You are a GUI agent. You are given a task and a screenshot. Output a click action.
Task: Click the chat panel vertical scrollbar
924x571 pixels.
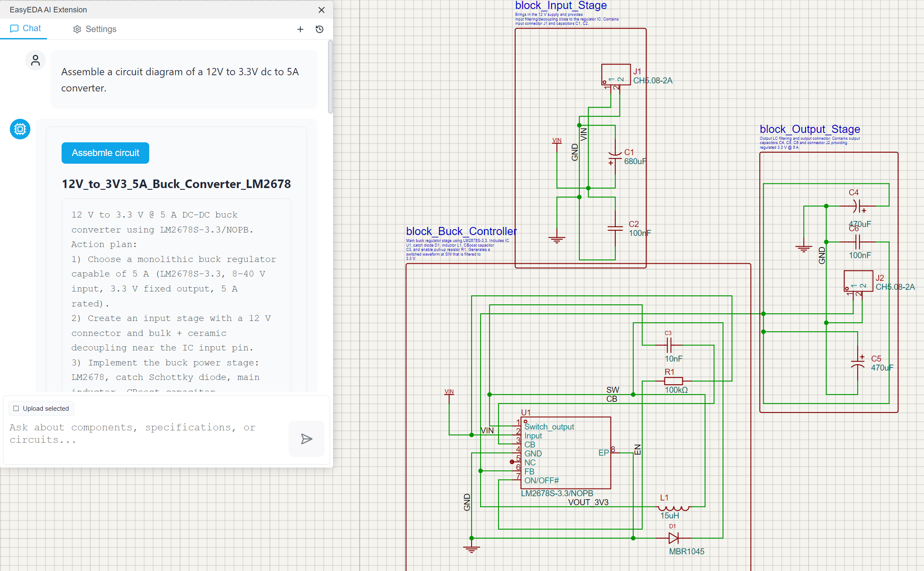[x=330, y=77]
